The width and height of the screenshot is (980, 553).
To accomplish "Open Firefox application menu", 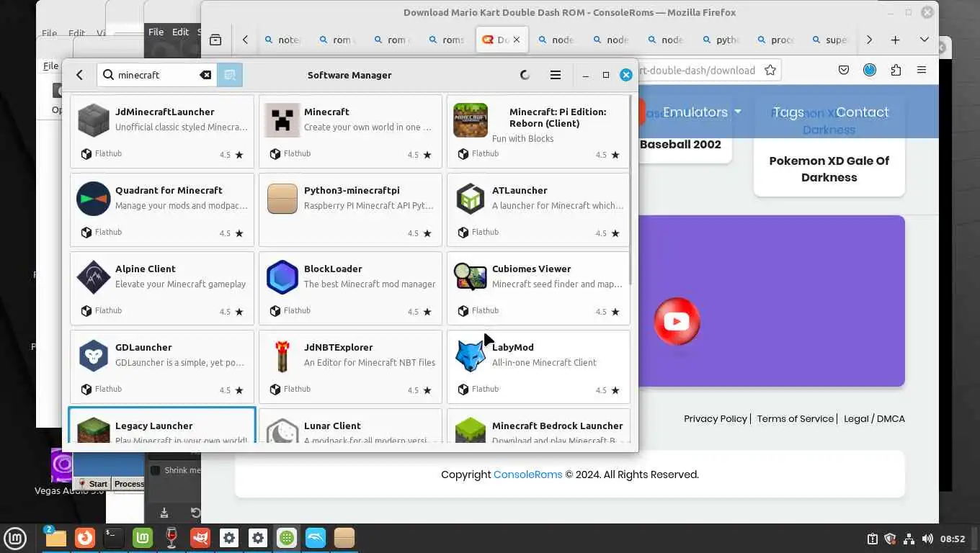I will click(922, 70).
